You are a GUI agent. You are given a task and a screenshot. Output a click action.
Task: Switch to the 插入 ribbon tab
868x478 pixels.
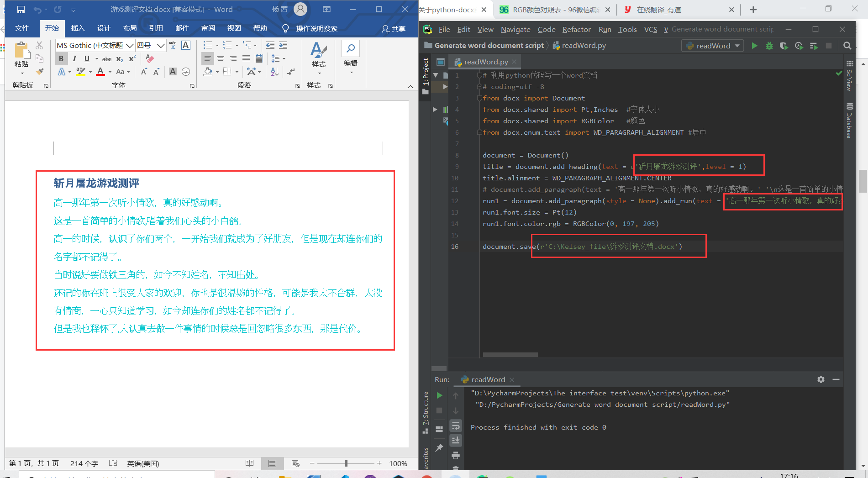pyautogui.click(x=78, y=28)
